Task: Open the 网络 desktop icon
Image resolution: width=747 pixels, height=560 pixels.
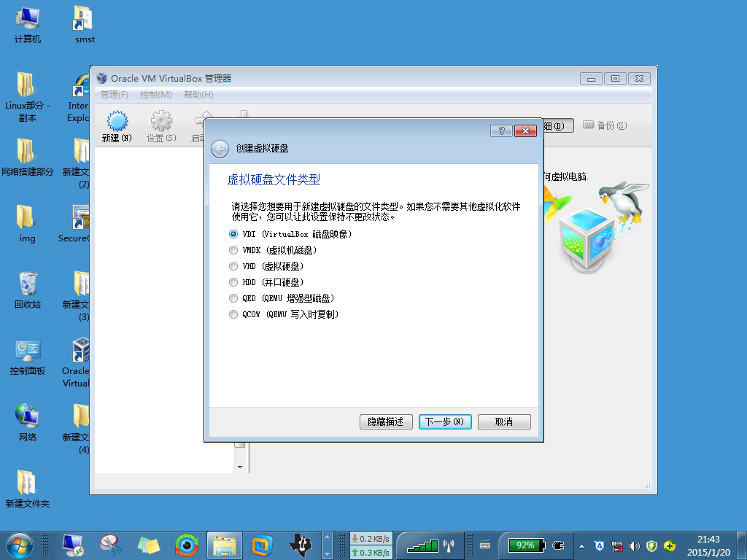Action: (27, 423)
